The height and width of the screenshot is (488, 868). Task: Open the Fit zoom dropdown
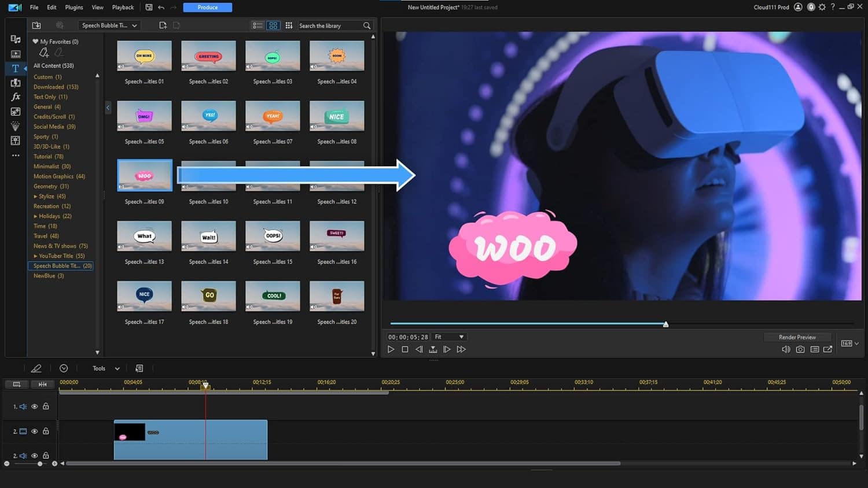click(x=450, y=337)
